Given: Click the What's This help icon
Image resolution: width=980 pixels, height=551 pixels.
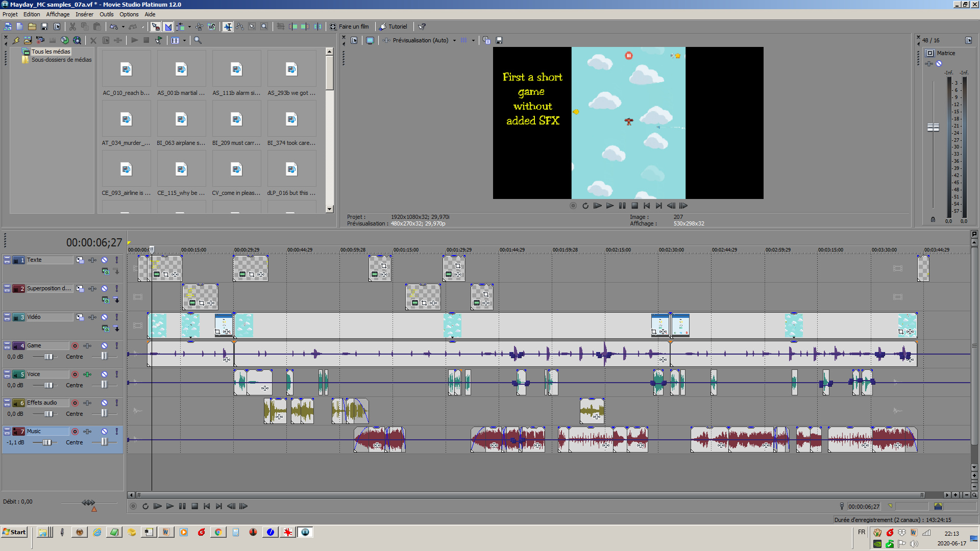Looking at the screenshot, I should click(422, 27).
